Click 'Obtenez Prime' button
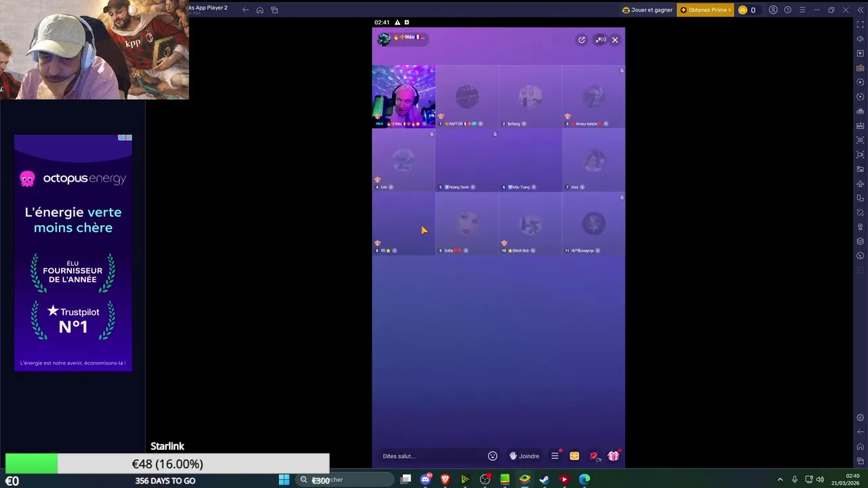868x488 pixels. click(x=705, y=10)
